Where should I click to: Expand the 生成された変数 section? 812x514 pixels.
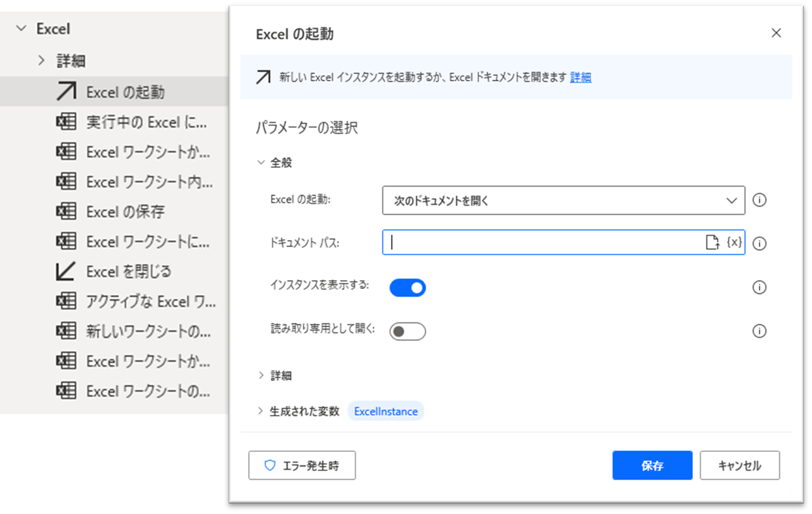[x=260, y=411]
